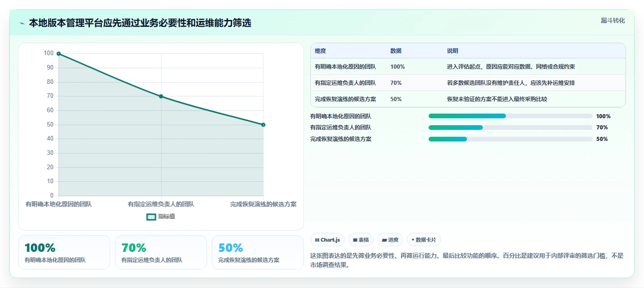Open the 70% data card
This screenshot has width=644, height=288.
[161, 252]
